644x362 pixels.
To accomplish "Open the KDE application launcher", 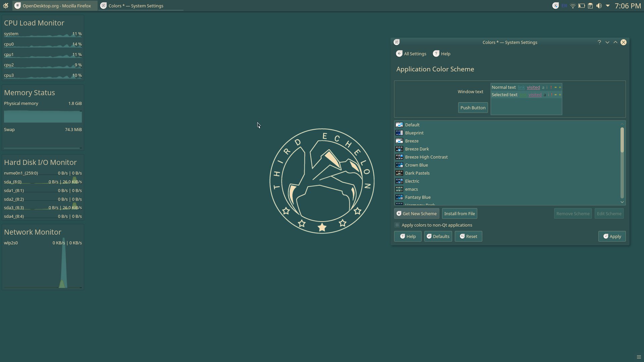I will pyautogui.click(x=6, y=6).
